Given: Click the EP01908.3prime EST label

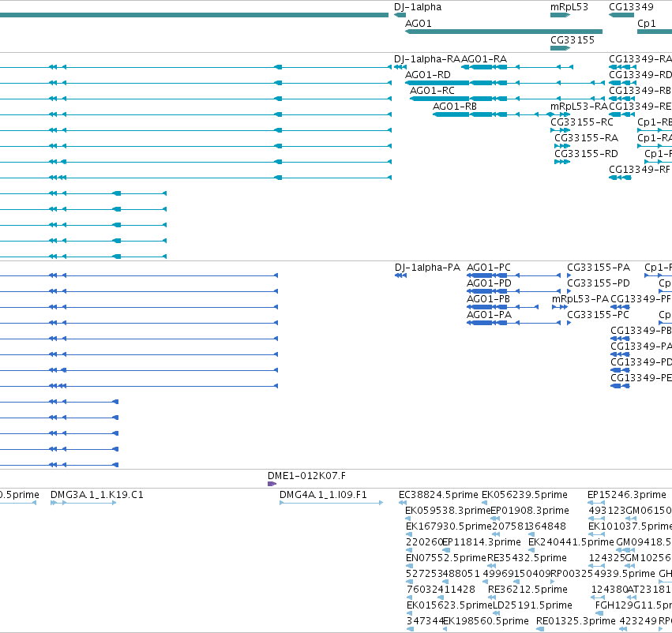Looking at the screenshot, I should (530, 511).
